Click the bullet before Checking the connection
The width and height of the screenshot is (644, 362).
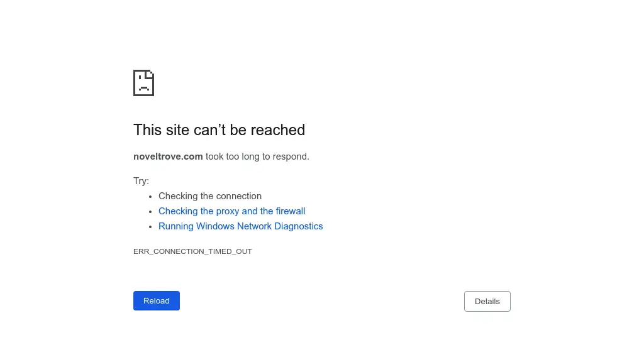coord(151,197)
